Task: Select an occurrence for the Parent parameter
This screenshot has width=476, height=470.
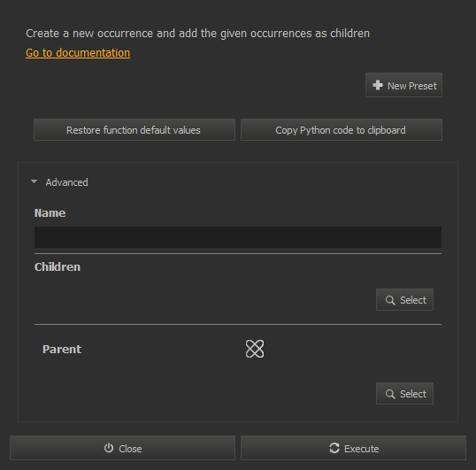Action: [404, 394]
